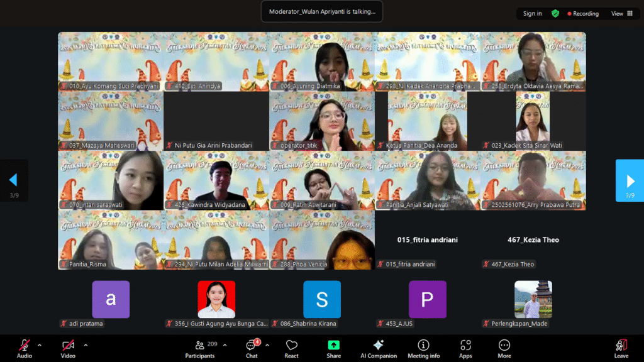Expand the Video options chevron

pyautogui.click(x=85, y=344)
